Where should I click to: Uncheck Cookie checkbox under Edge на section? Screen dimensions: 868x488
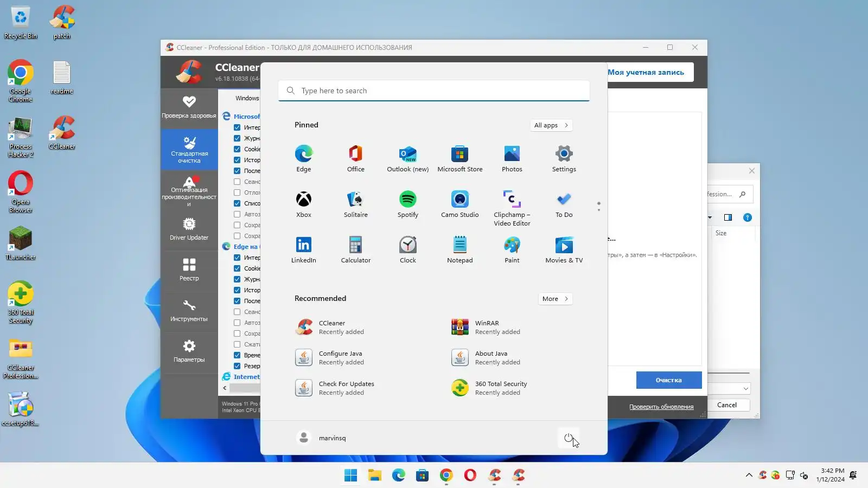pyautogui.click(x=237, y=268)
